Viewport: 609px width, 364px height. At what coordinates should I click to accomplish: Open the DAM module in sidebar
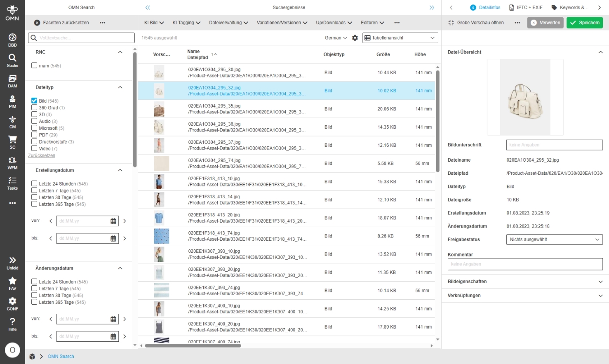click(x=12, y=81)
